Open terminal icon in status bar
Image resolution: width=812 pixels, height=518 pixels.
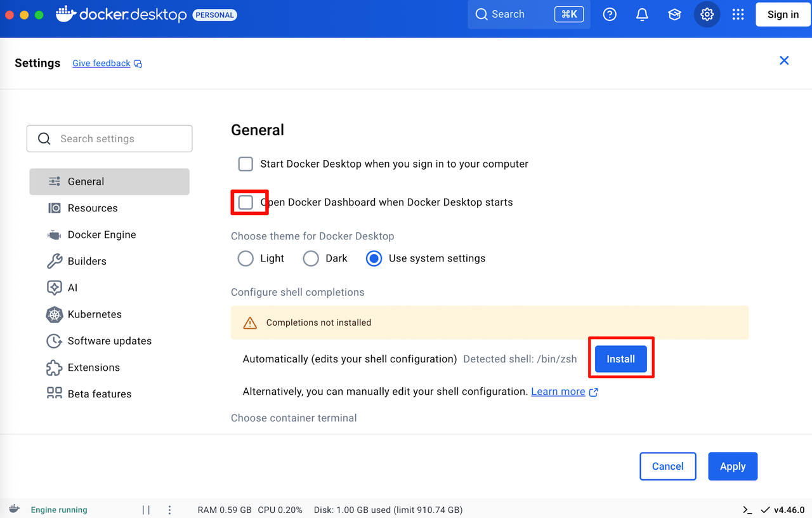747,510
